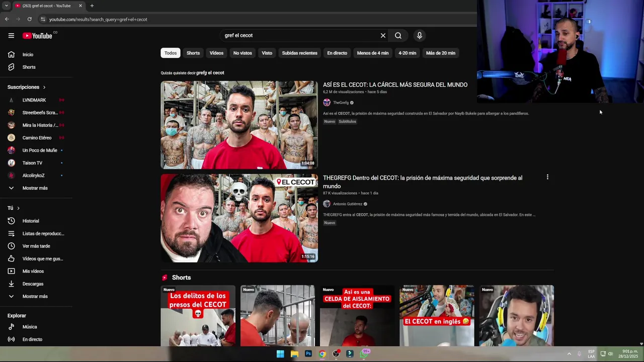Open 'ASÍ ES EL CECOT' video title

click(395, 85)
